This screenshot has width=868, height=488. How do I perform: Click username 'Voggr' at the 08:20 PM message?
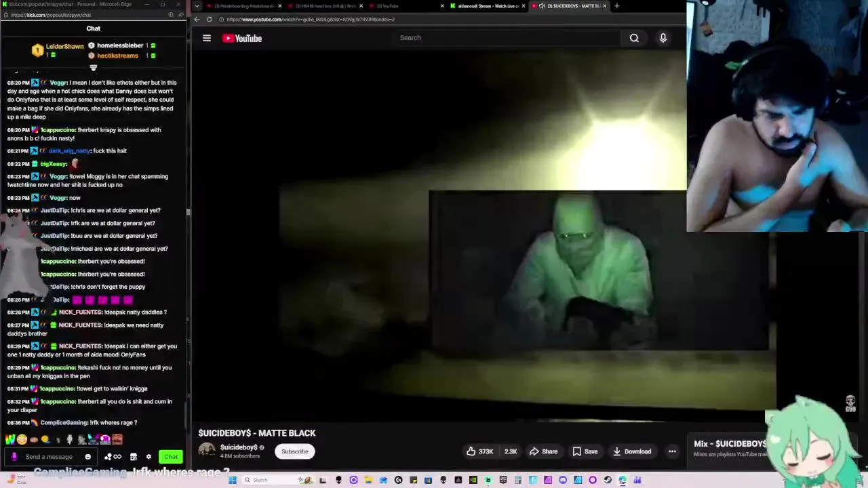[58, 83]
